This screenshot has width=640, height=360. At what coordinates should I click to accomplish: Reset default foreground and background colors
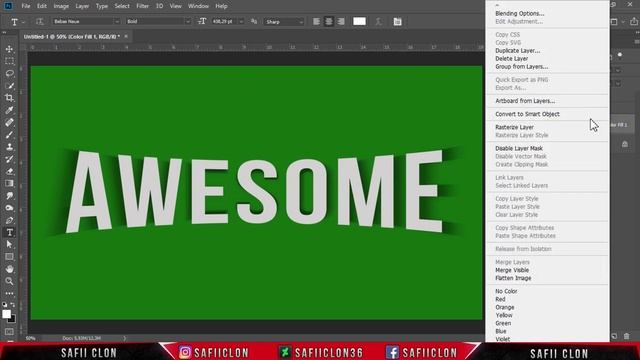tap(4, 304)
